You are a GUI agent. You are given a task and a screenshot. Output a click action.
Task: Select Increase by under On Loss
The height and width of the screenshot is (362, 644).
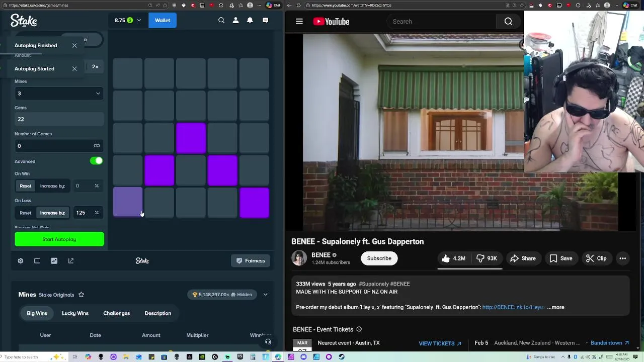tap(52, 213)
